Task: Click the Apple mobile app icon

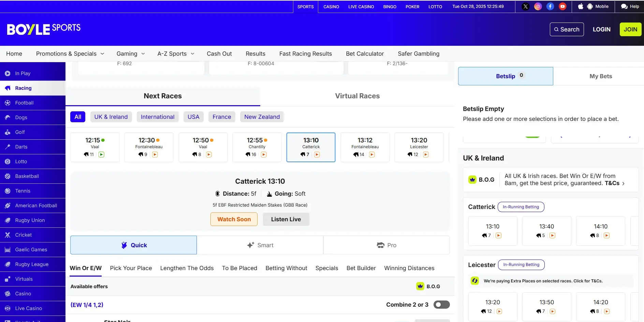Action: [581, 6]
